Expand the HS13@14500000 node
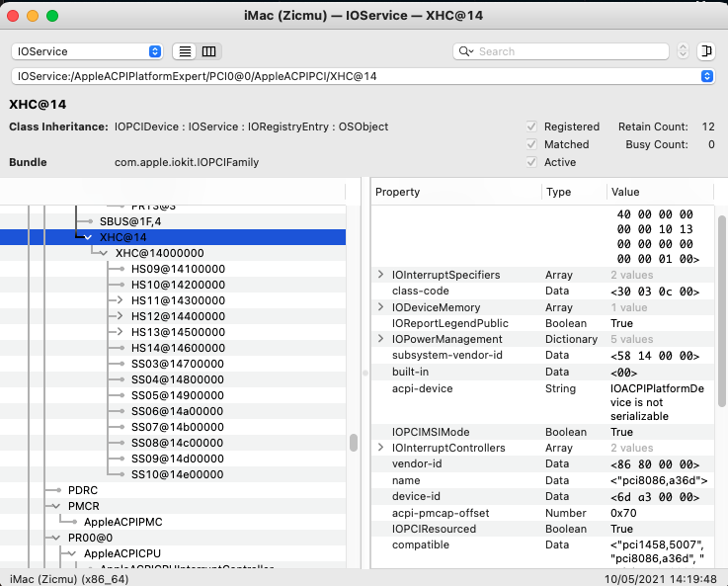Viewport: 728px width, 586px height. click(120, 332)
